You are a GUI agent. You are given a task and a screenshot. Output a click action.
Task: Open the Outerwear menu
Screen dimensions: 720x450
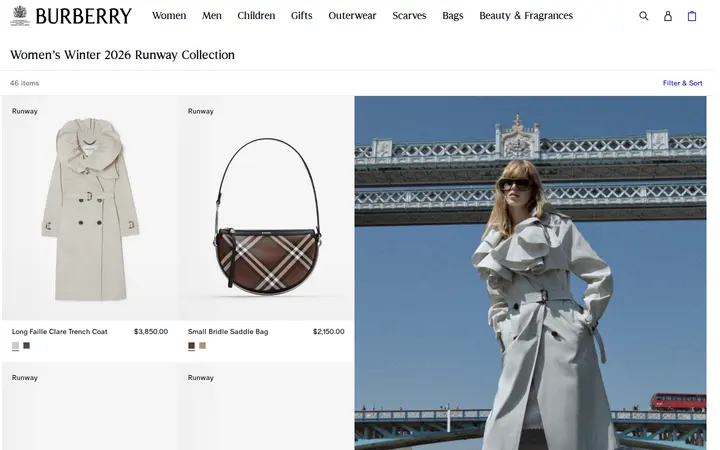pyautogui.click(x=352, y=16)
